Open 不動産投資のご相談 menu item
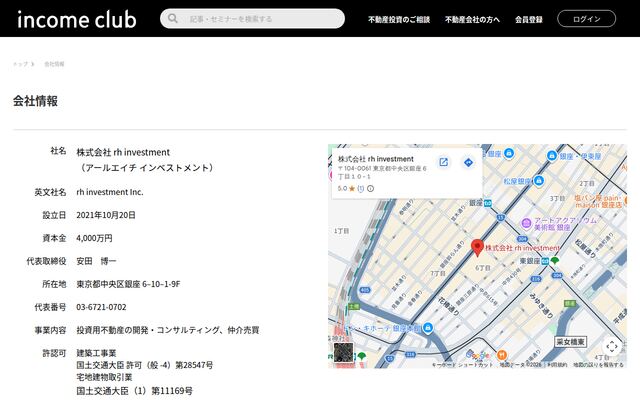The image size is (640, 400). tap(399, 19)
